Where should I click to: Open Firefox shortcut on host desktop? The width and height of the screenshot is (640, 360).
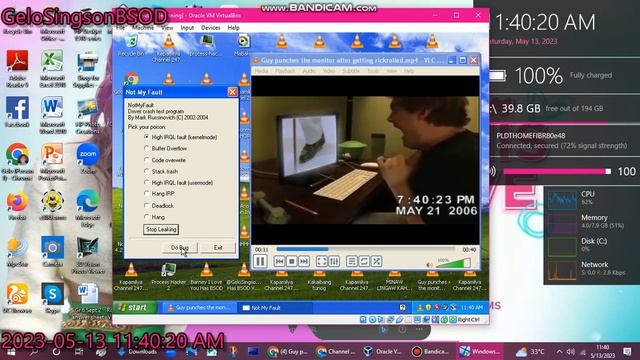[x=17, y=205]
